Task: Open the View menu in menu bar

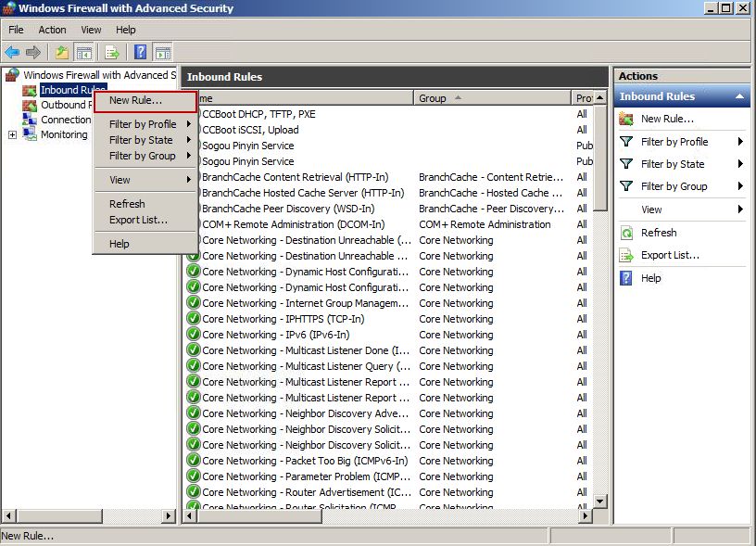Action: click(91, 30)
